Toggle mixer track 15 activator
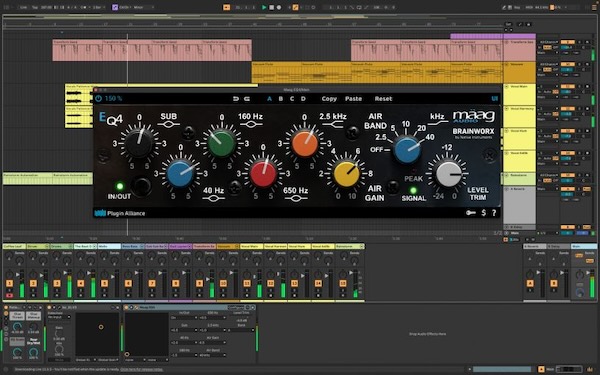 point(342,283)
